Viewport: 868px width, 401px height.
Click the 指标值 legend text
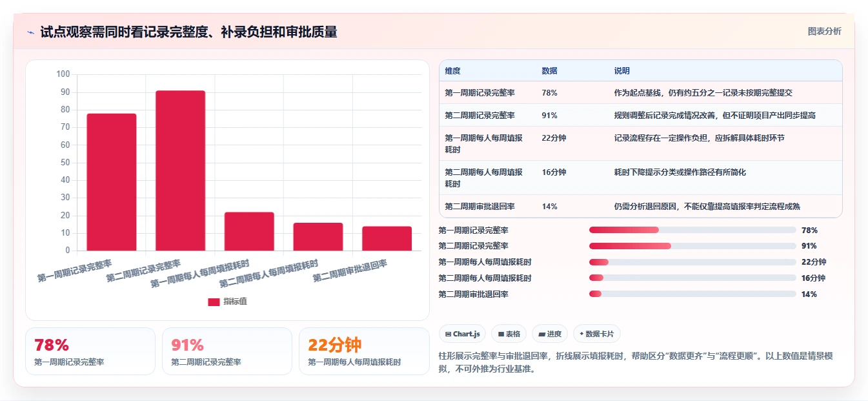pyautogui.click(x=235, y=302)
